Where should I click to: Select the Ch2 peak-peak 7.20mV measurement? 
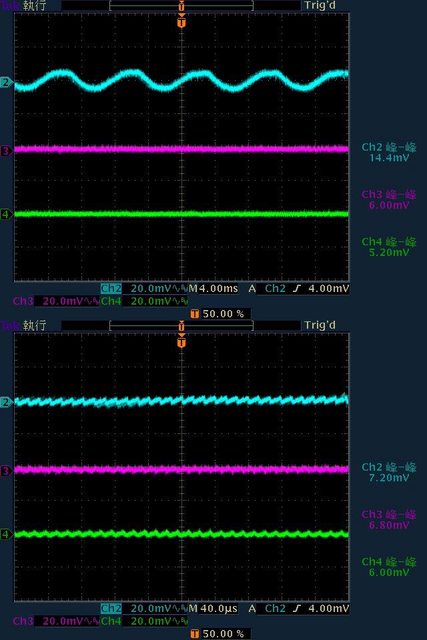pos(389,472)
